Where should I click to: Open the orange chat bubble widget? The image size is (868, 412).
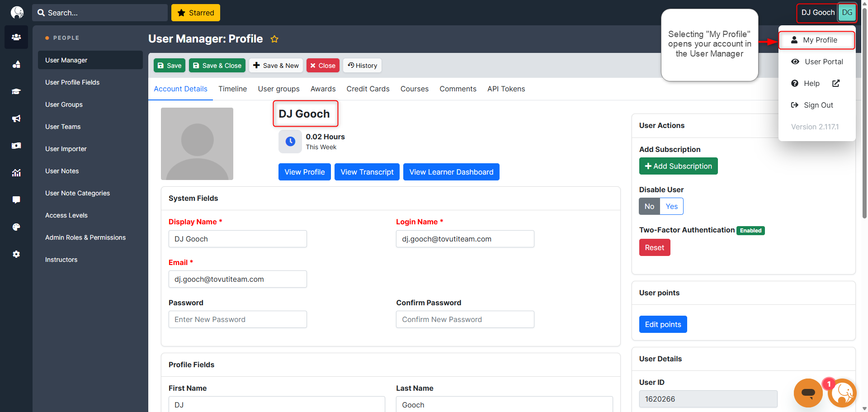pyautogui.click(x=808, y=393)
